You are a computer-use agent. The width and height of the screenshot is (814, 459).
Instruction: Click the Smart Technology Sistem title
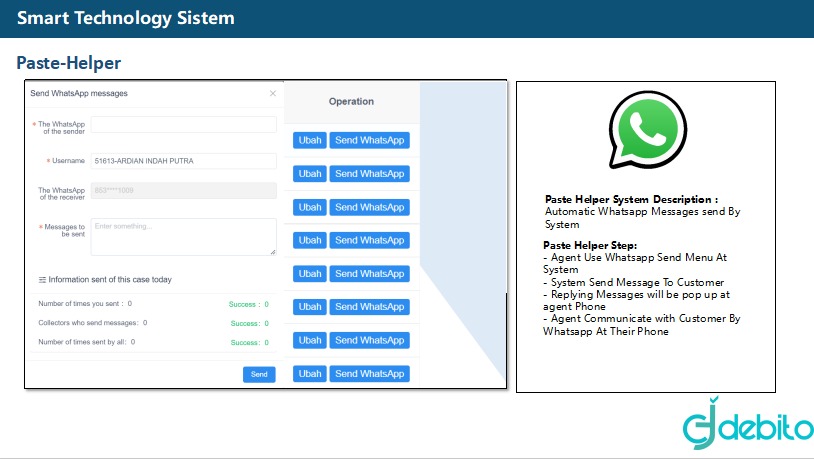coord(126,18)
